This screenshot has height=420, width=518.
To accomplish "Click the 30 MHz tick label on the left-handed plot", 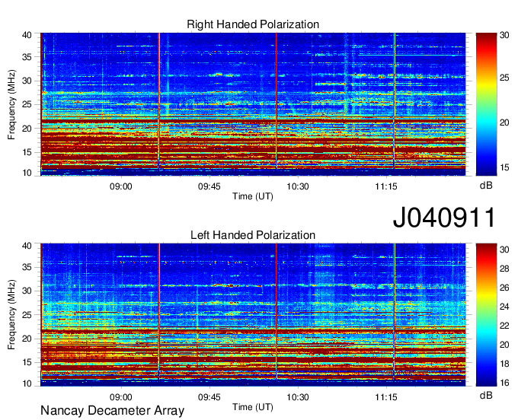I will tap(27, 291).
